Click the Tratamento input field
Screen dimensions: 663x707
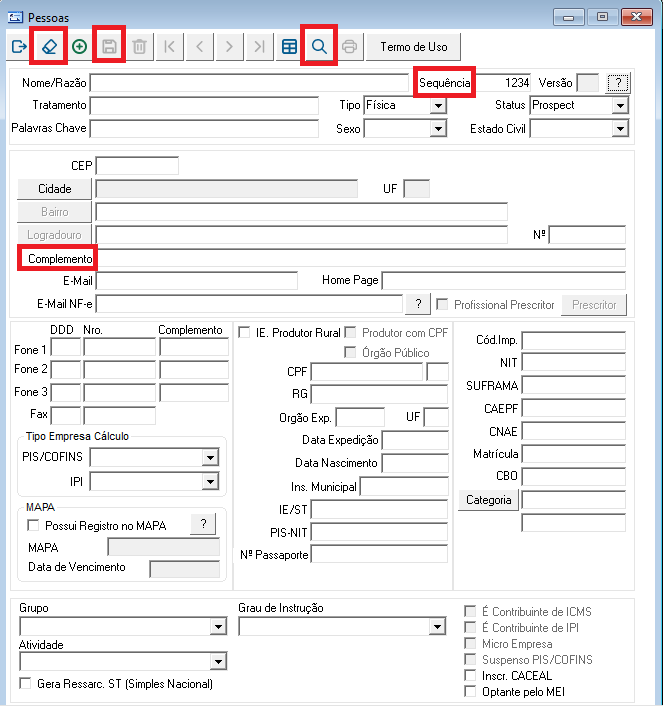(204, 106)
